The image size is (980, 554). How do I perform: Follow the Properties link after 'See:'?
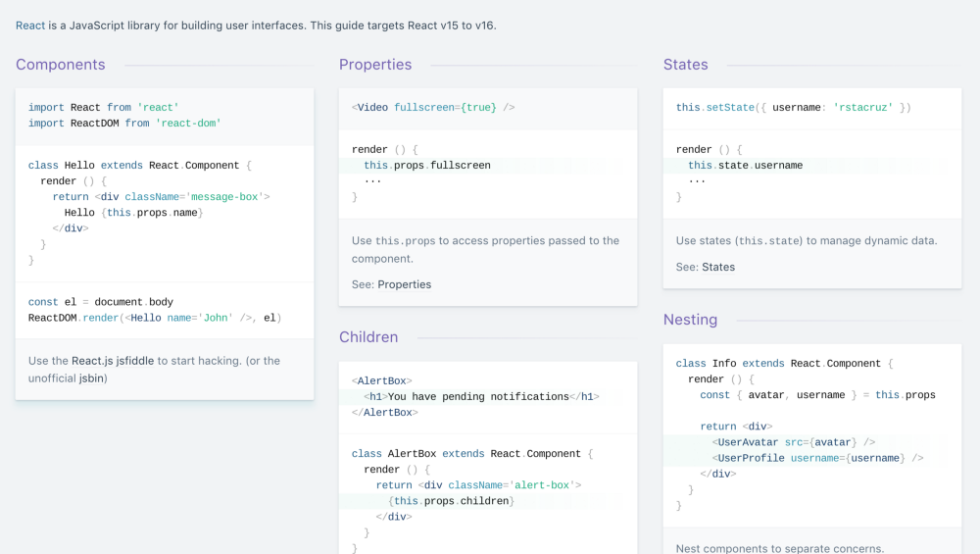tap(404, 284)
